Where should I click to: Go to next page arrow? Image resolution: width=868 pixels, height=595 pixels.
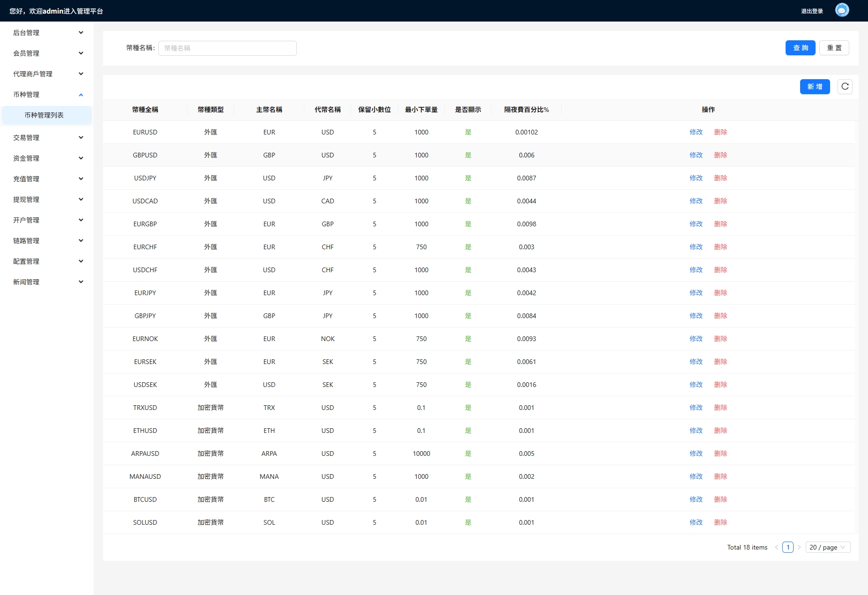tap(799, 547)
